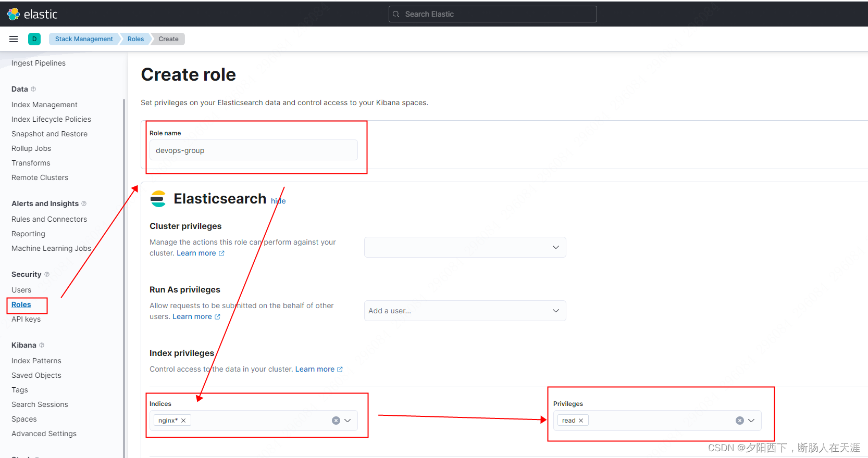The height and width of the screenshot is (458, 868).
Task: Open Index Patterns under Kibana
Action: 36,361
